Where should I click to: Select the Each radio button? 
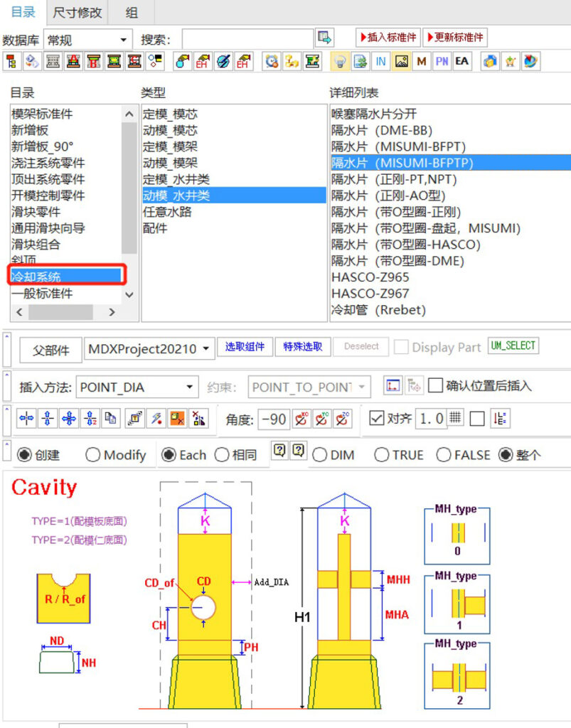tap(169, 455)
